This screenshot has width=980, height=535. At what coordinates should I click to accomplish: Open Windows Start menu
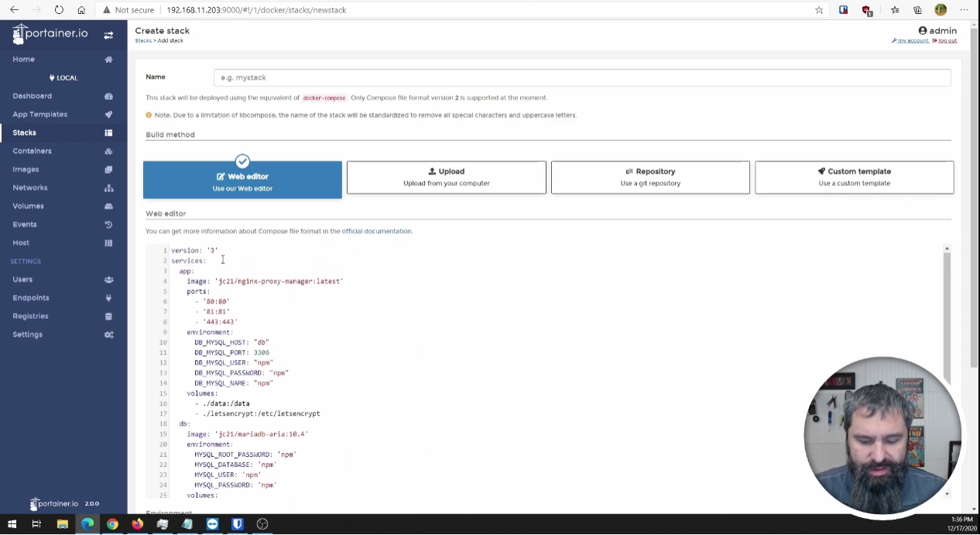point(12,524)
